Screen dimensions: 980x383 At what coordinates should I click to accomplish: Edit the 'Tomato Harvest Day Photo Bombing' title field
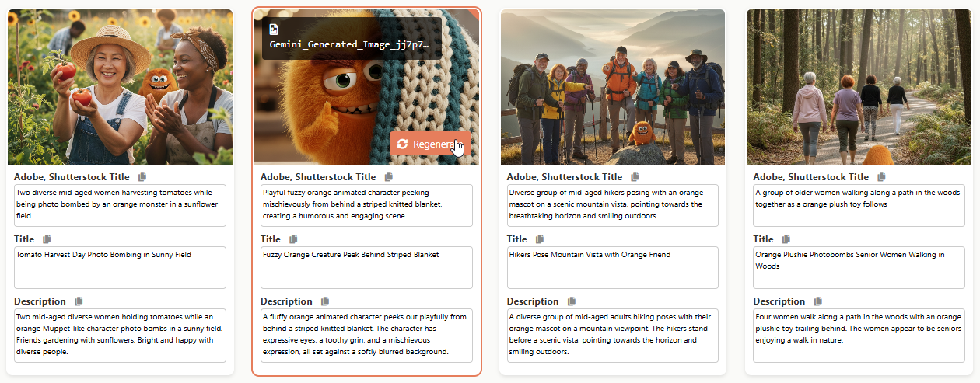tap(120, 267)
